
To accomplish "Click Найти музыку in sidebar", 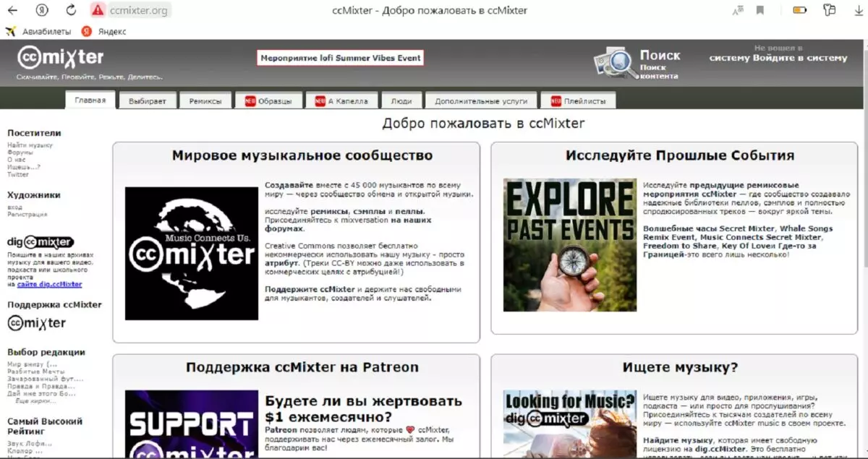I will click(x=30, y=145).
